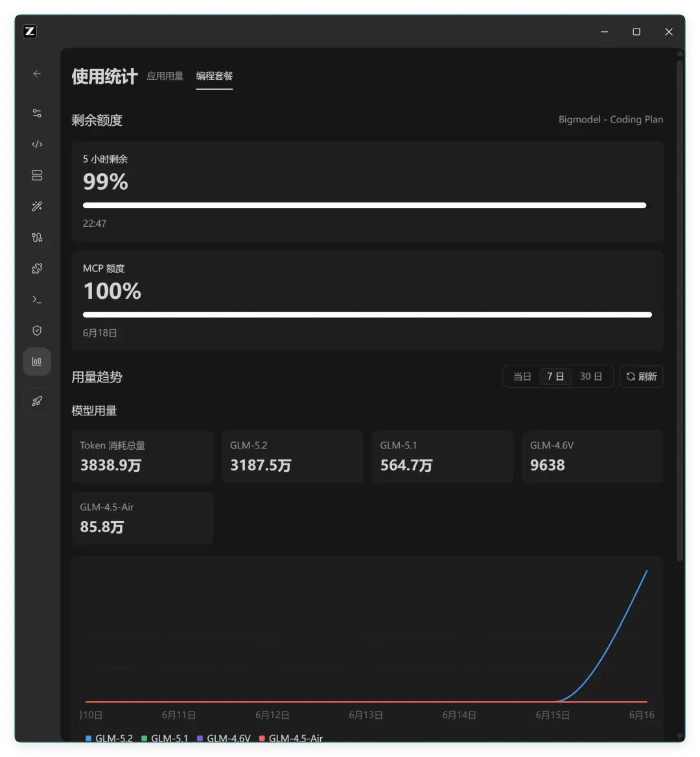Select the bar chart statistics icon

(x=37, y=361)
